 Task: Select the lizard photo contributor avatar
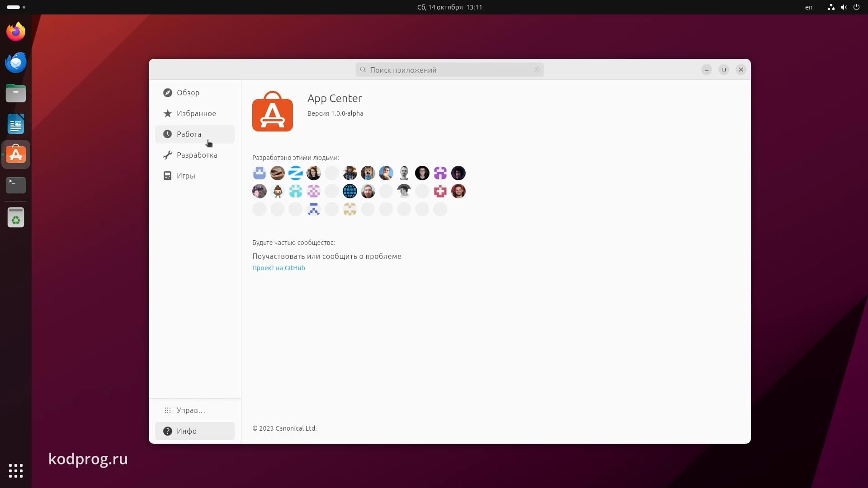pos(278,173)
